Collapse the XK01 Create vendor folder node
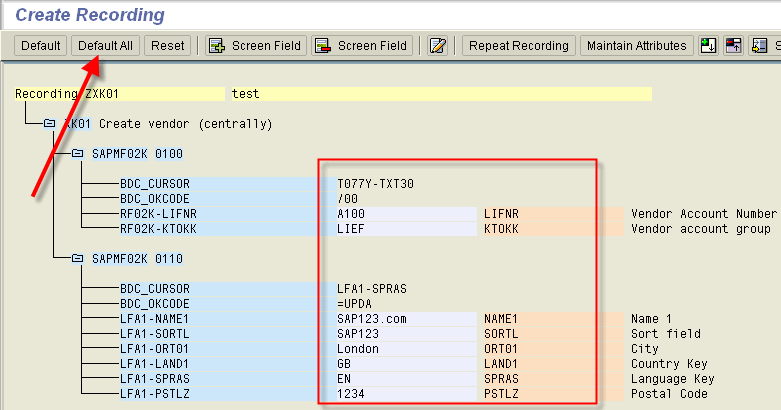Viewport: 781px width, 410px height. (x=49, y=124)
